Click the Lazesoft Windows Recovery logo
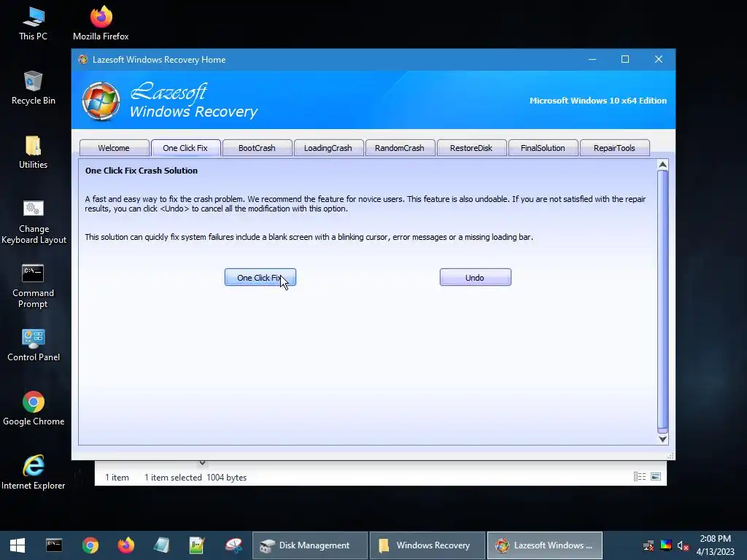This screenshot has height=560, width=747. pos(101,101)
